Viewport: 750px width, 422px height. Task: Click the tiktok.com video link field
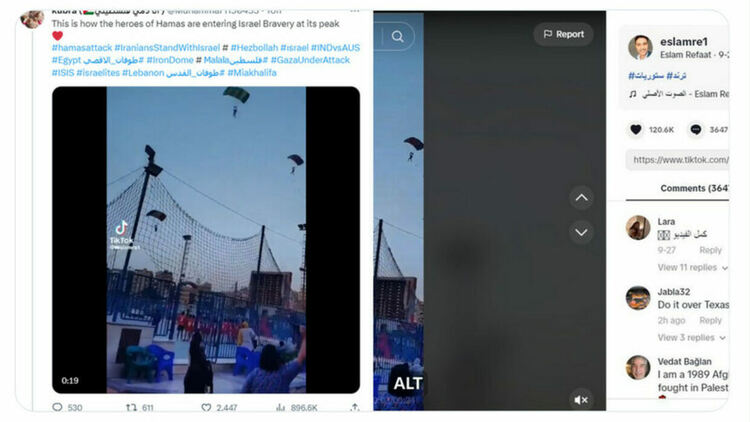(677, 160)
